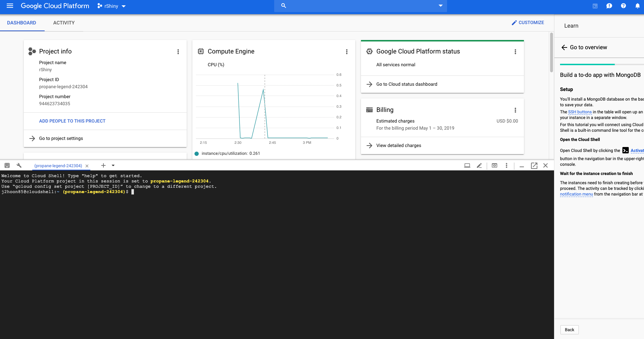Click the tutorial progress bar
Viewport: 644px width, 339px height.
[x=602, y=64]
